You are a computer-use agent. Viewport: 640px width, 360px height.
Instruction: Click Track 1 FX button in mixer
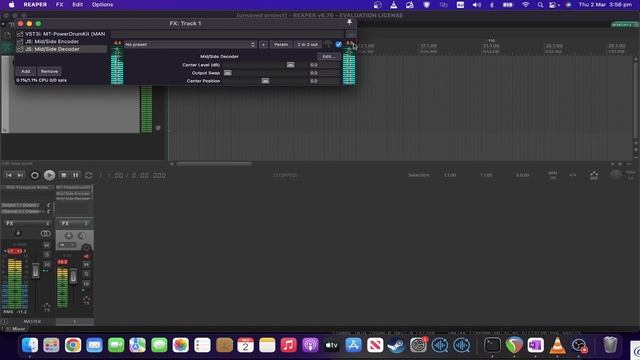click(x=74, y=224)
